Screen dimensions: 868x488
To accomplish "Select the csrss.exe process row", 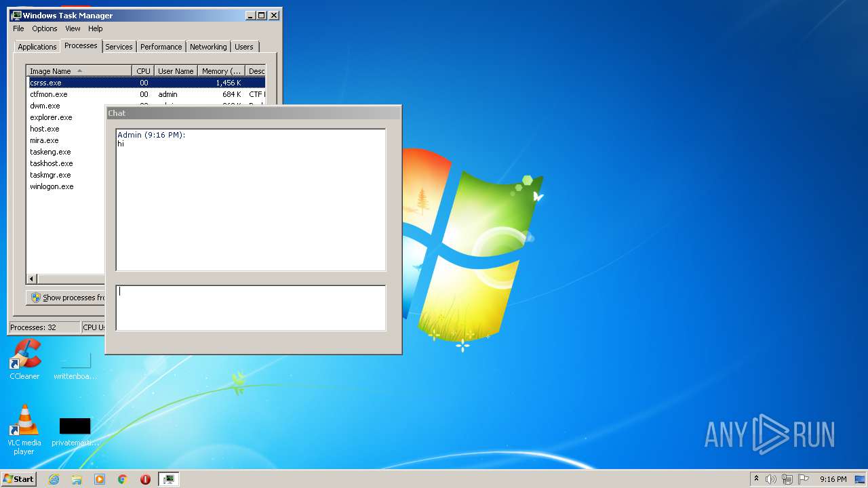I will point(146,83).
